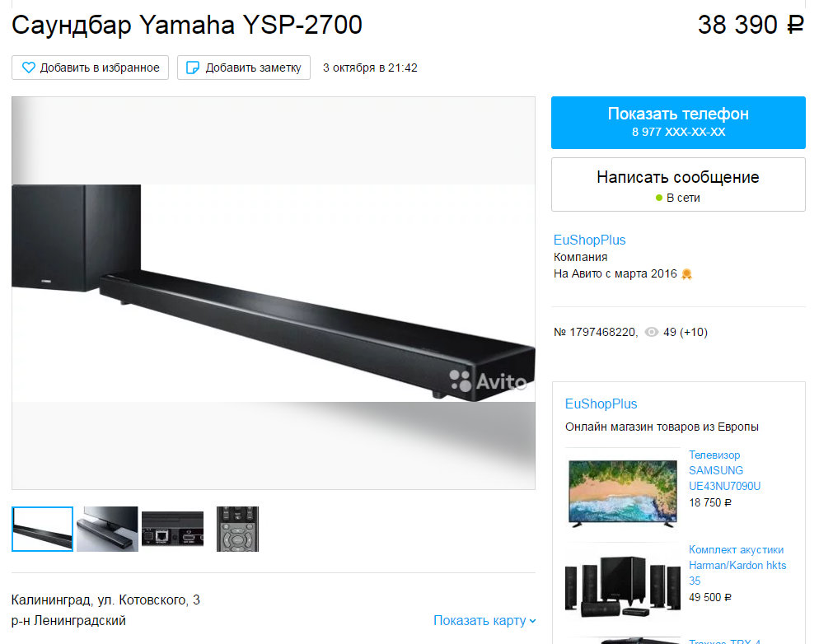The width and height of the screenshot is (833, 644).
Task: Click the Avito watermark logo on photo
Action: (488, 380)
